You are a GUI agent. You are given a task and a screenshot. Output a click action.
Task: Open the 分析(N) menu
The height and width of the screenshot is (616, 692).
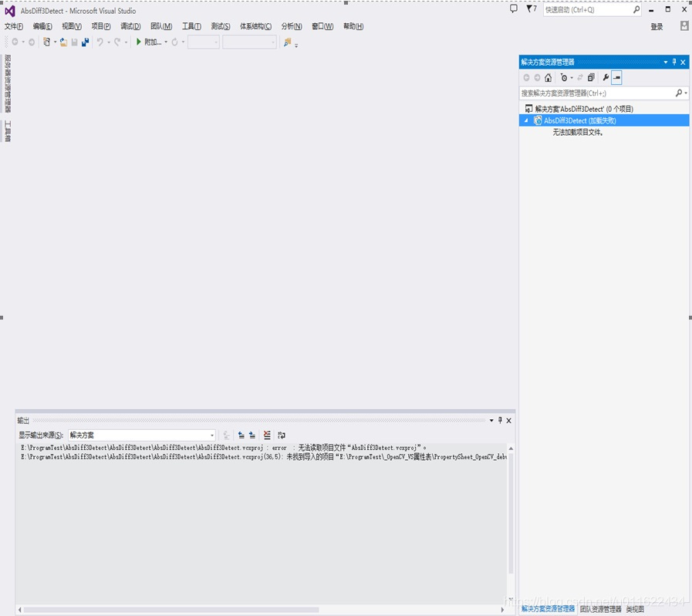click(292, 26)
